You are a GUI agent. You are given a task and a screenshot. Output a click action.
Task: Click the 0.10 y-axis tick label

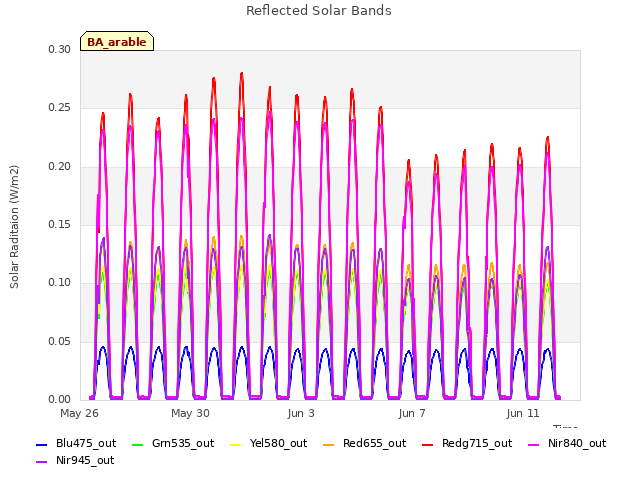pos(60,283)
